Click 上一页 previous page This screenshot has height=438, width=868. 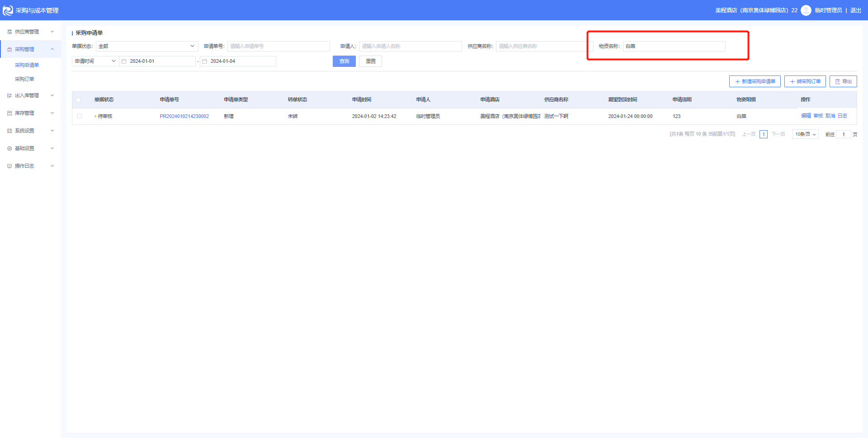749,134
